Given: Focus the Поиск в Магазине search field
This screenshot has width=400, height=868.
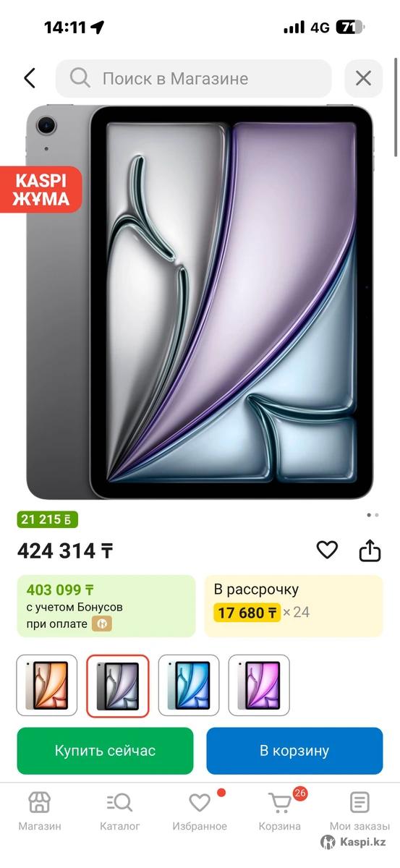Looking at the screenshot, I should click(194, 78).
